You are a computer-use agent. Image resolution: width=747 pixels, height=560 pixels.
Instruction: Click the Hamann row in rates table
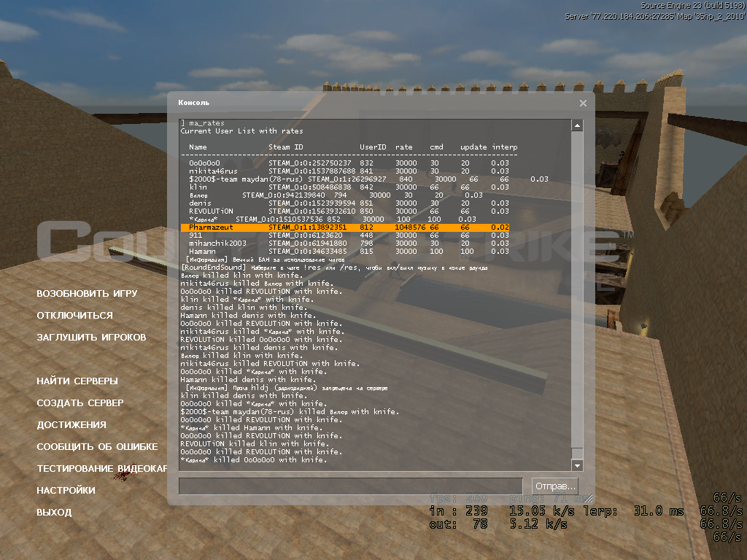point(349,252)
